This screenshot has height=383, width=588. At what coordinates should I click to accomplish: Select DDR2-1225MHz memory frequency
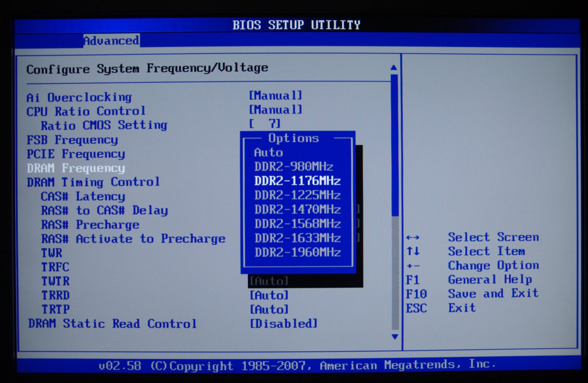coord(297,195)
